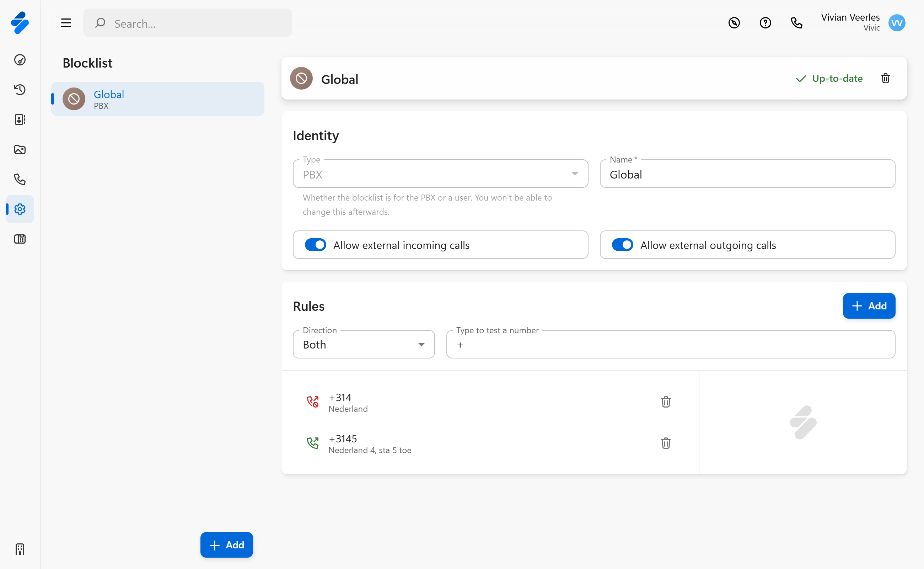924x569 pixels.
Task: Delete the +3145 rule with trash icon
Action: click(x=665, y=443)
